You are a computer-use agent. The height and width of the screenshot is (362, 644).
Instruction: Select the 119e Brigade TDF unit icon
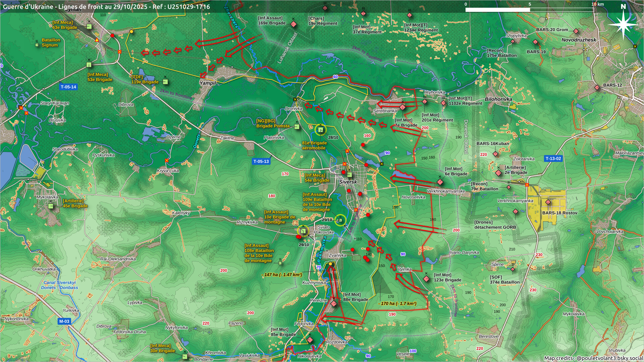tap(165, 81)
